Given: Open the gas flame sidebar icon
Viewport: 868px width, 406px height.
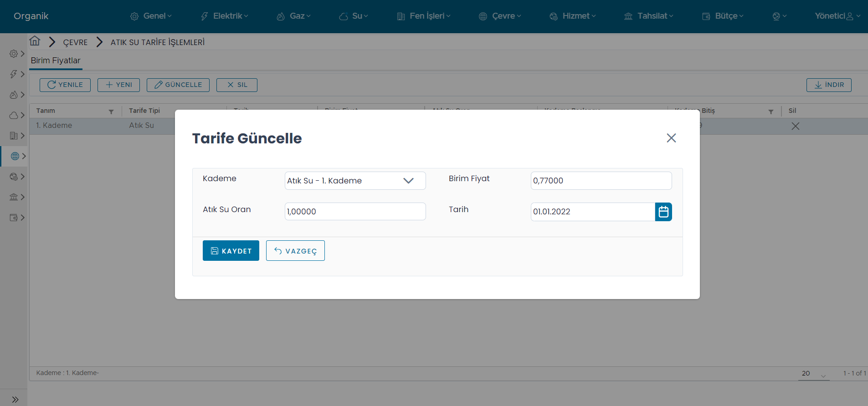Looking at the screenshot, I should (14, 95).
